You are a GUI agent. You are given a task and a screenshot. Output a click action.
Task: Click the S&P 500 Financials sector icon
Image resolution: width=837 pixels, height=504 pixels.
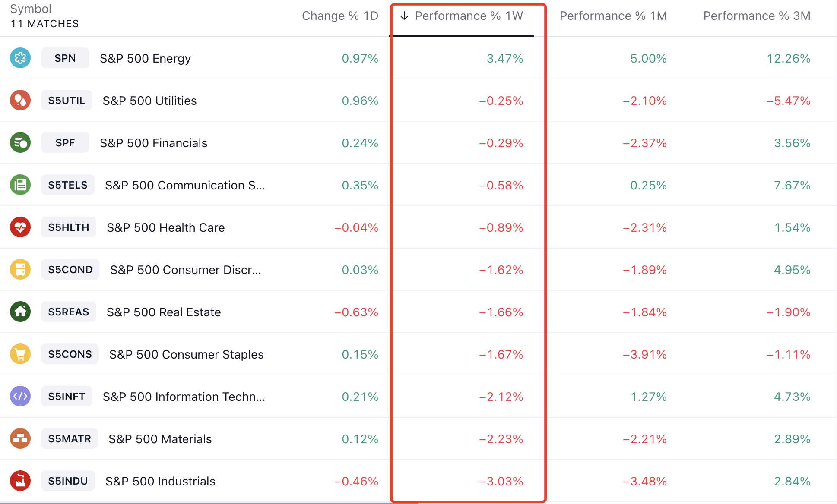tap(20, 143)
